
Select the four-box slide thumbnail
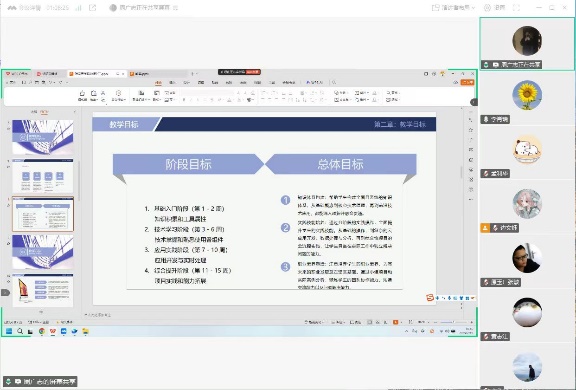(43, 176)
